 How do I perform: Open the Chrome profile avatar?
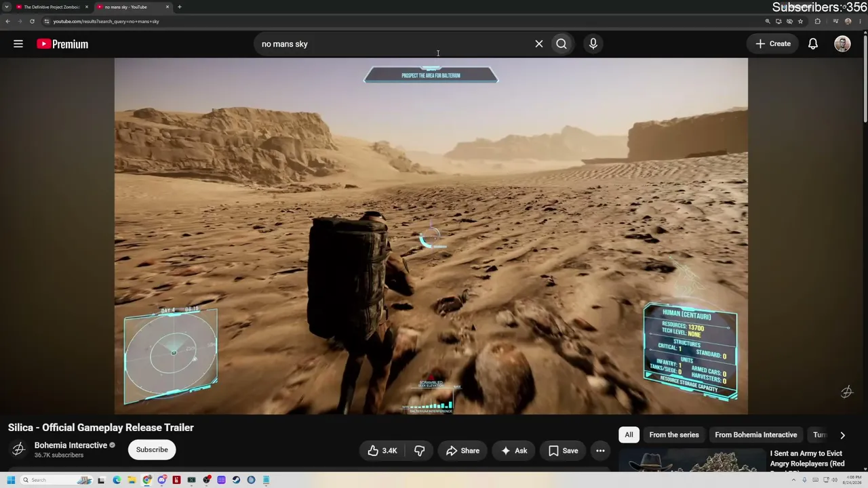848,21
